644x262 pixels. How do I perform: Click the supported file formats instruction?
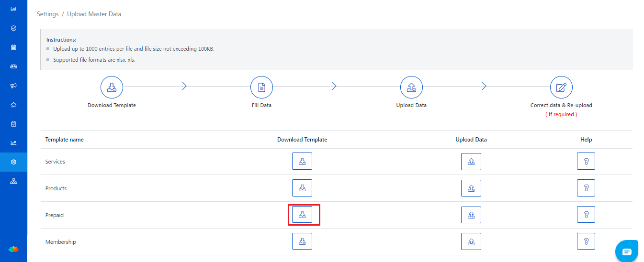click(94, 60)
